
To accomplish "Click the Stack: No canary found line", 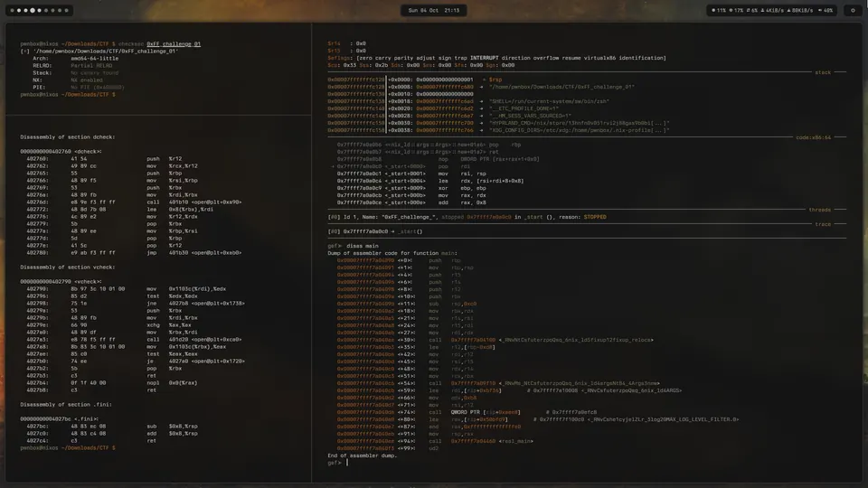I will tap(75, 72).
